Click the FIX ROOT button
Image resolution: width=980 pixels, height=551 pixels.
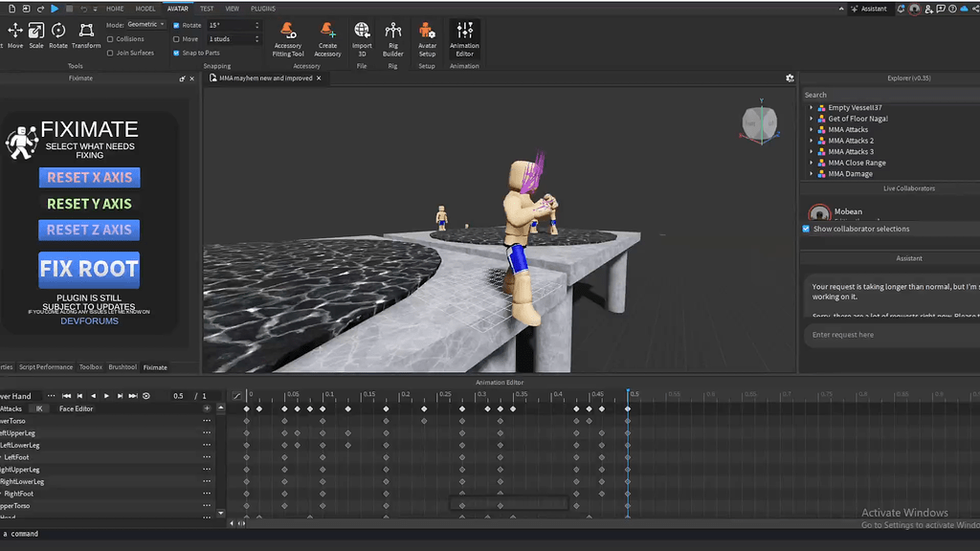[89, 269]
